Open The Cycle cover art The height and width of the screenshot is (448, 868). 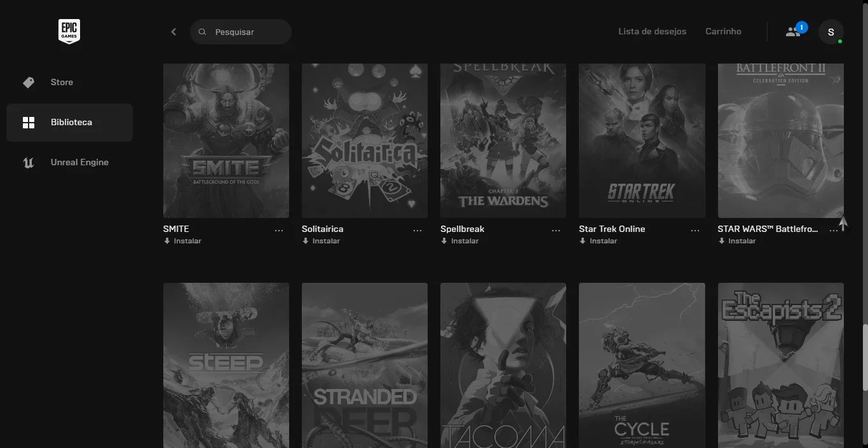pyautogui.click(x=642, y=365)
